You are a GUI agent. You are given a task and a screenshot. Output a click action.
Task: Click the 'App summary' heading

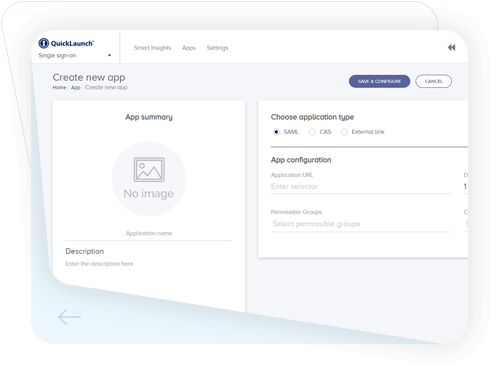click(149, 117)
